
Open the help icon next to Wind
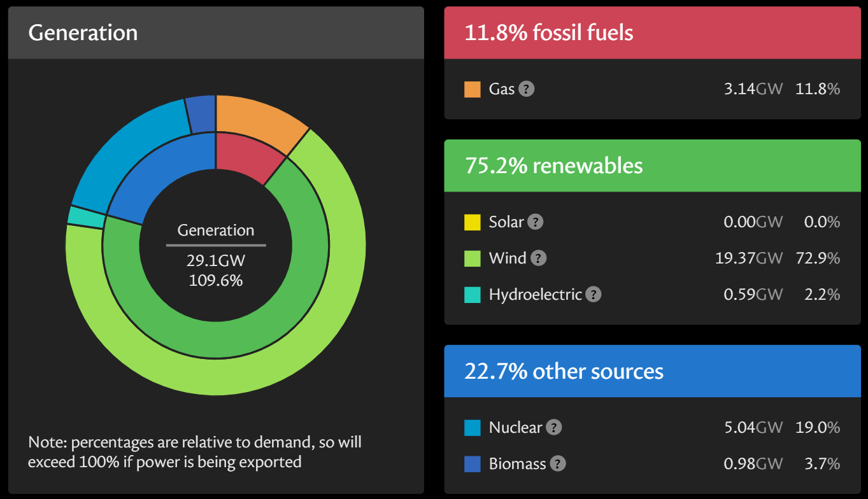coord(539,258)
